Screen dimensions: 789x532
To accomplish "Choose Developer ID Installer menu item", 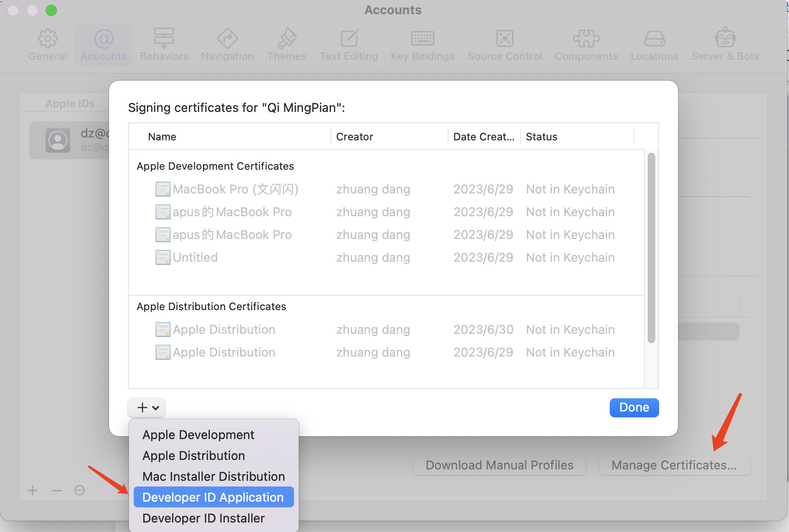I will 213,518.
